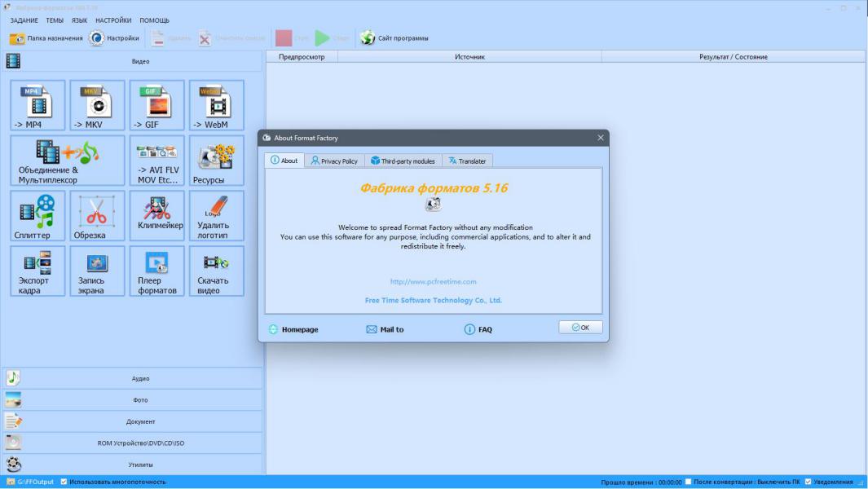Select the -> MP4 conversion icon
Screen dimensions: 868x489
[x=37, y=105]
